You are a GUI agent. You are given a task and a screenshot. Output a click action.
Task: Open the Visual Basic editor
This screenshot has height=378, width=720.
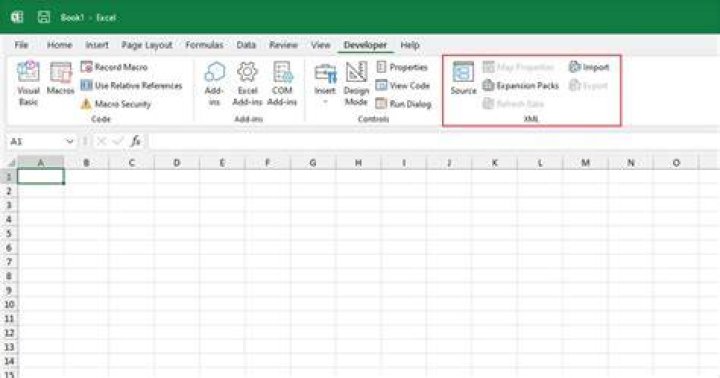point(28,83)
